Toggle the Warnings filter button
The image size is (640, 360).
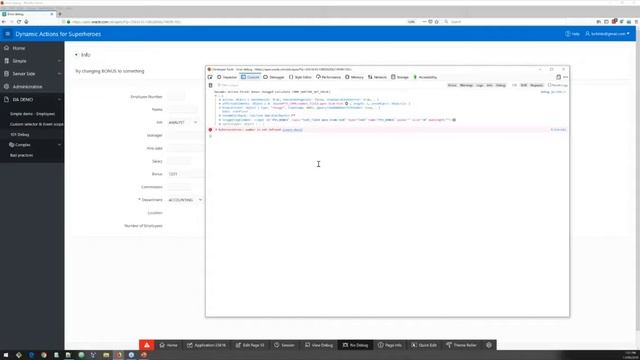(466, 85)
